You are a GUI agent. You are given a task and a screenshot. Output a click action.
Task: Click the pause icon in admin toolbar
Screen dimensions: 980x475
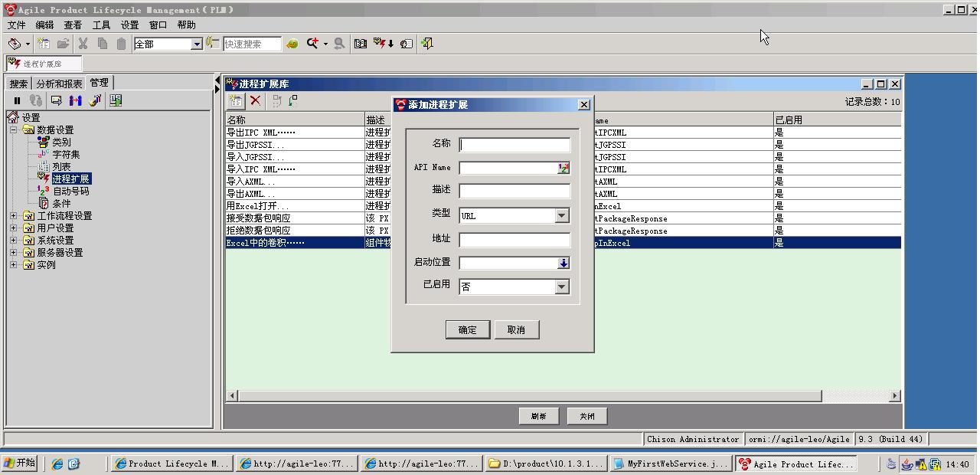17,100
